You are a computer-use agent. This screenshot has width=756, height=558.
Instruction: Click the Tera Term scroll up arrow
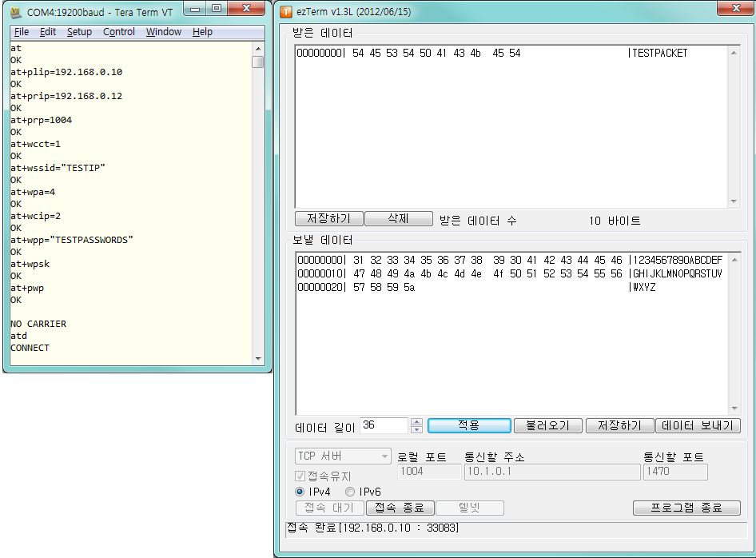click(x=258, y=49)
